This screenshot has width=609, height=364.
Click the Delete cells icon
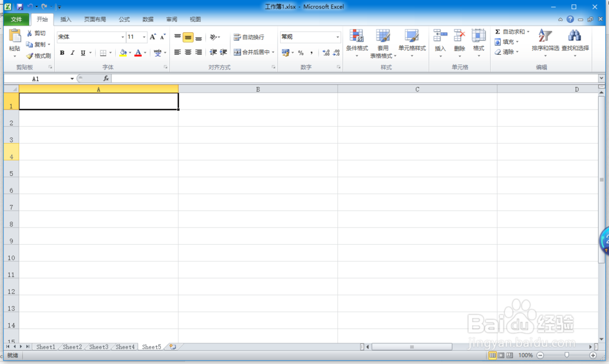pos(459,36)
